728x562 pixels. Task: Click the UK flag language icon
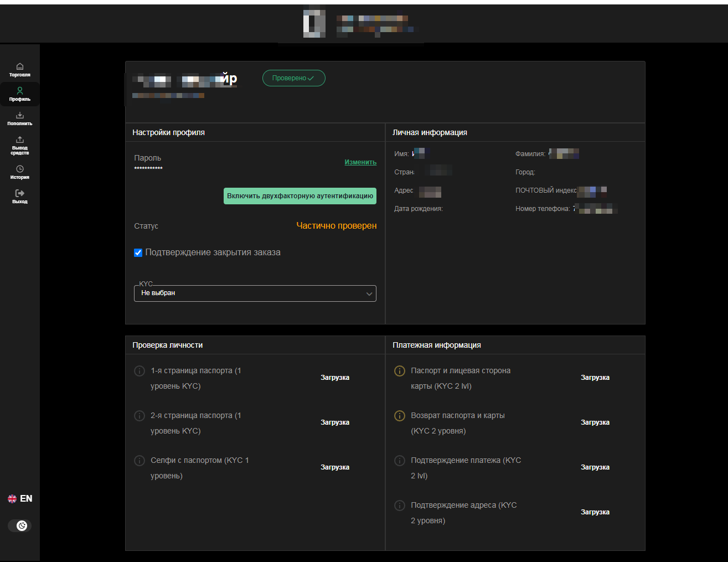[x=12, y=499]
